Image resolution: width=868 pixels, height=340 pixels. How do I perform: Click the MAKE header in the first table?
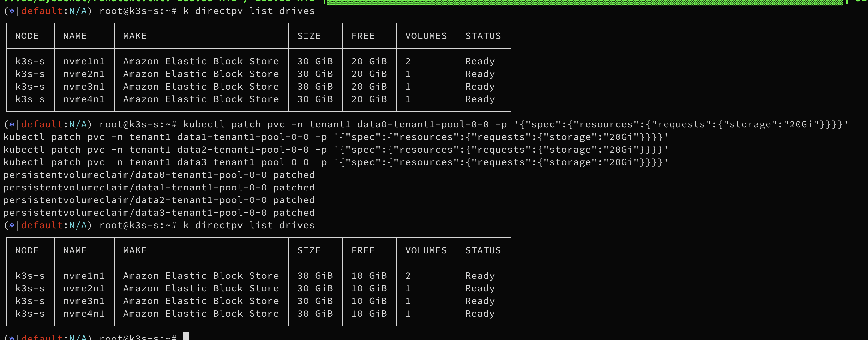135,36
